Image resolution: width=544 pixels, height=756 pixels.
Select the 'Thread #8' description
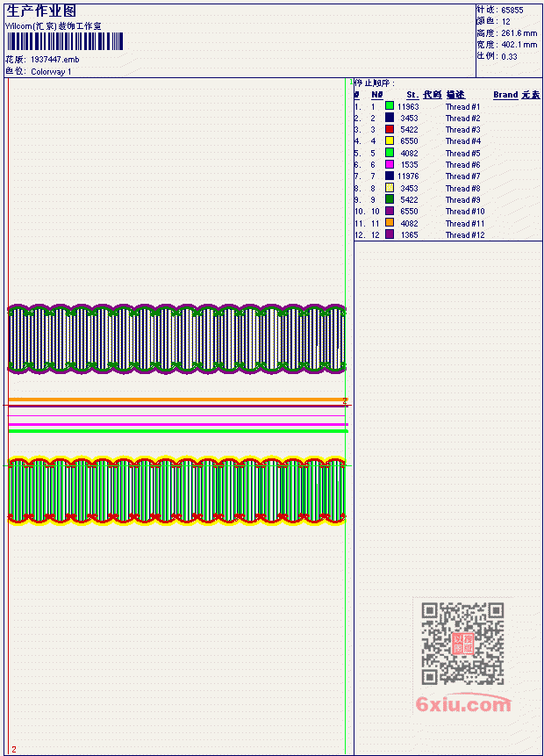[x=462, y=189]
